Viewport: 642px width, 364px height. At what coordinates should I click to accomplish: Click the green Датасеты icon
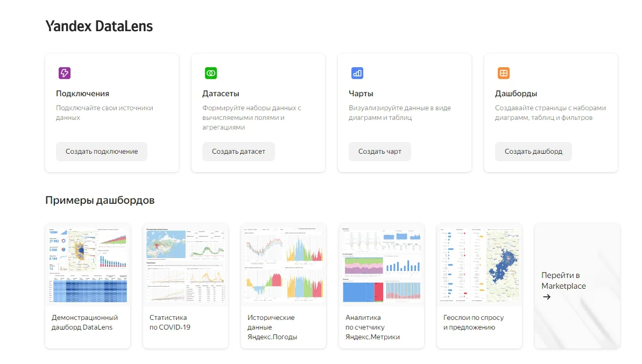tap(211, 73)
